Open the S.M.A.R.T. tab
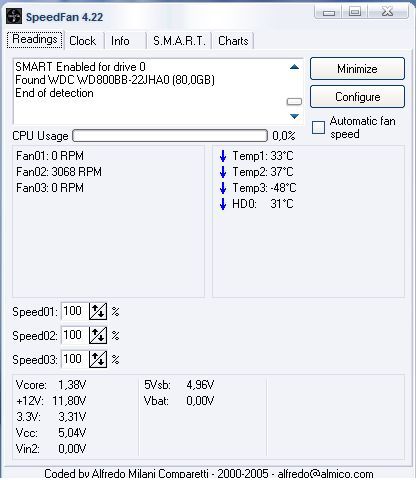417x480 pixels. (x=179, y=41)
